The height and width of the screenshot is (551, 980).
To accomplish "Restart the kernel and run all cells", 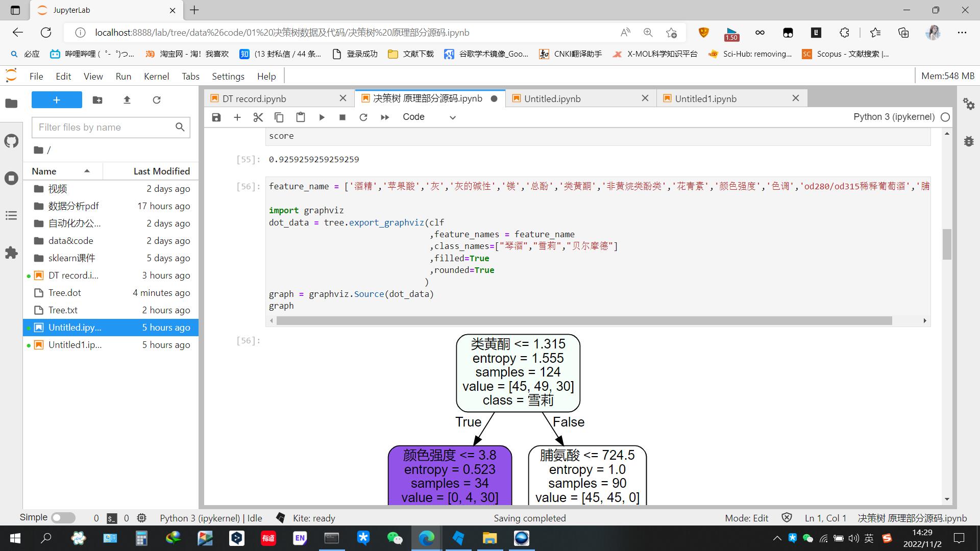I will tap(385, 117).
